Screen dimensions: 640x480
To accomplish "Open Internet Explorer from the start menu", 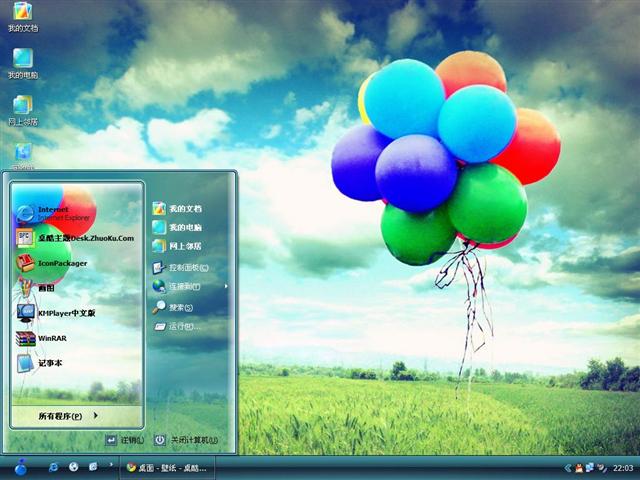I will pos(78,213).
